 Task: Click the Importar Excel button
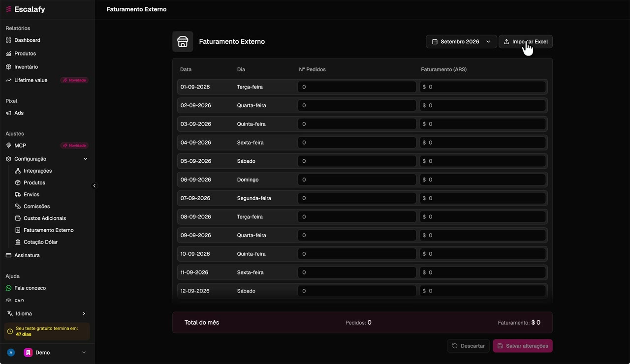(526, 42)
